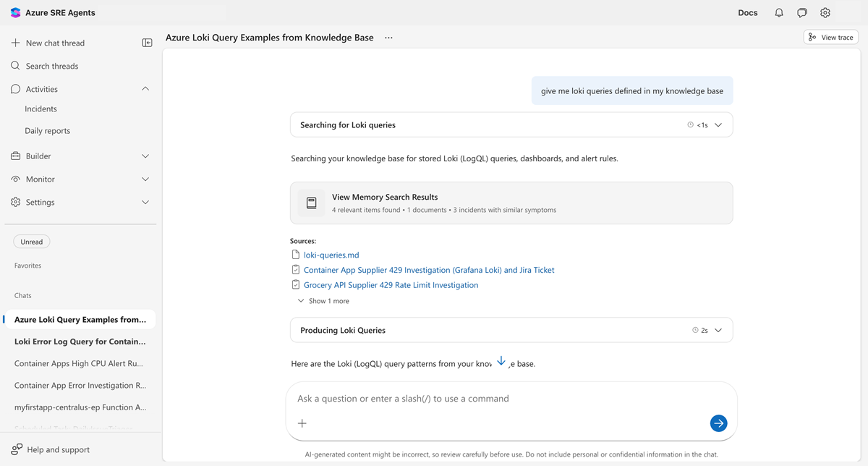Toggle the Unread filter chip
868x466 pixels.
(32, 242)
